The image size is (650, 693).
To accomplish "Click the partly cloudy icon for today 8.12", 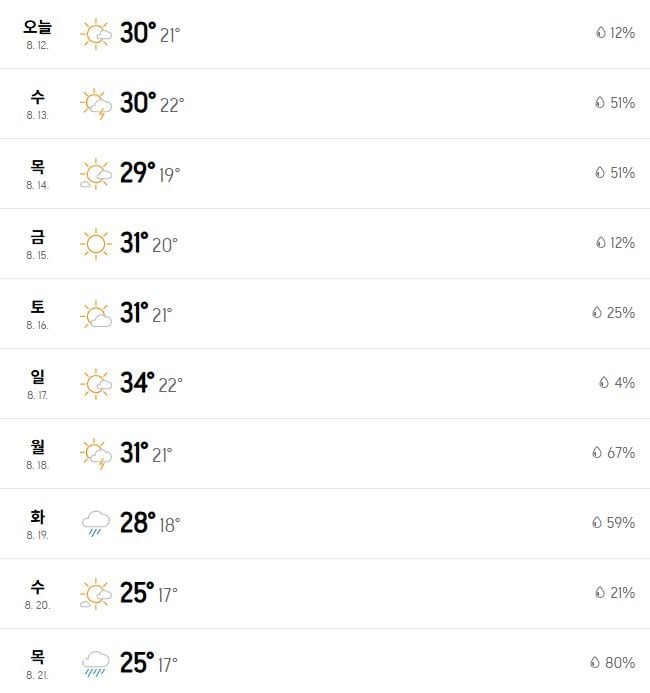I will (96, 34).
